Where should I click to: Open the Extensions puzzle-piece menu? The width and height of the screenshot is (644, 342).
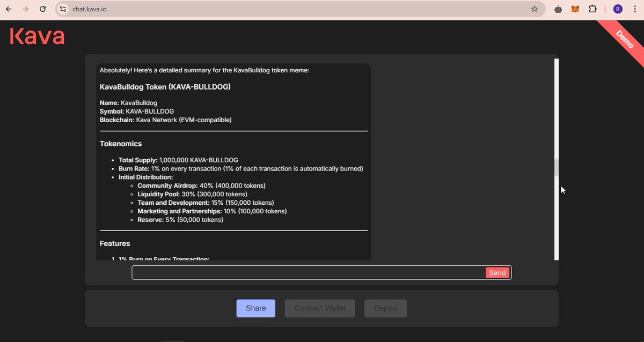point(592,9)
